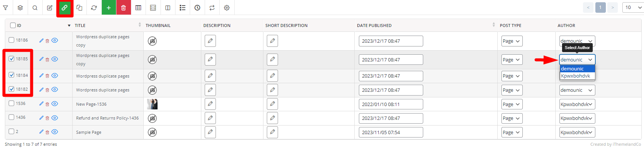This screenshot has height=148, width=644.
Task: Open the settings gear icon in toolbar
Action: 227,7
